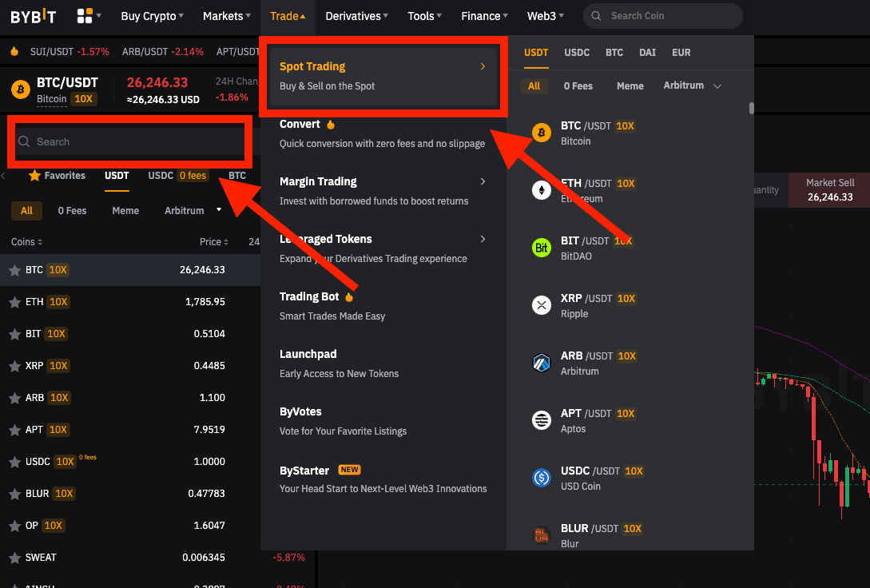This screenshot has width=870, height=588.
Task: Select the 0 Fees filter in left list
Action: [72, 211]
